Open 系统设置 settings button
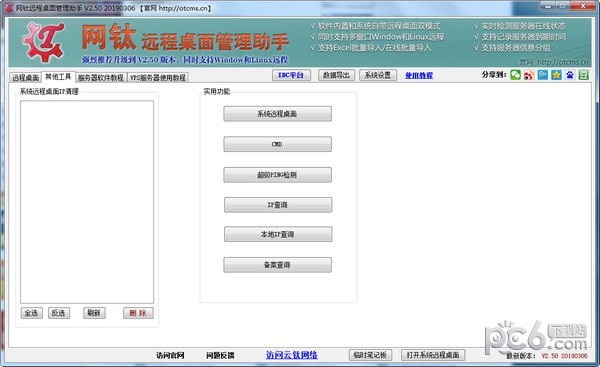 click(x=378, y=75)
